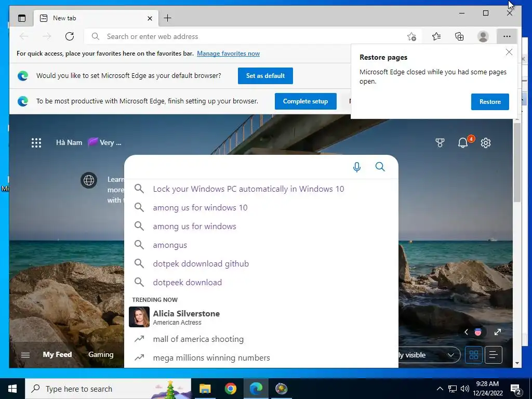Screen dimensions: 532x399
Task: Open trending Alicia Silverstone result
Action: point(261,317)
